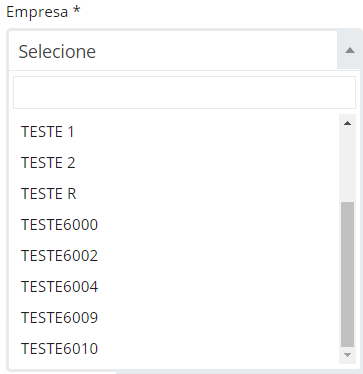Focus the search box inside dropdown

coord(184,93)
